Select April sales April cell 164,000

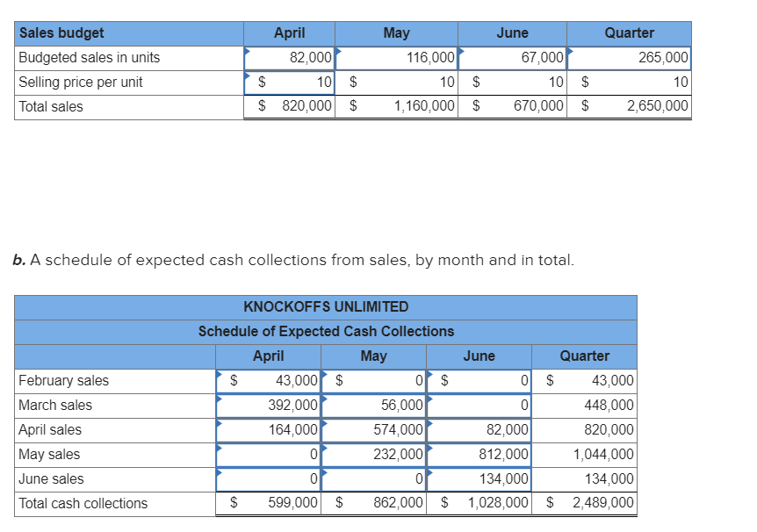[269, 430]
